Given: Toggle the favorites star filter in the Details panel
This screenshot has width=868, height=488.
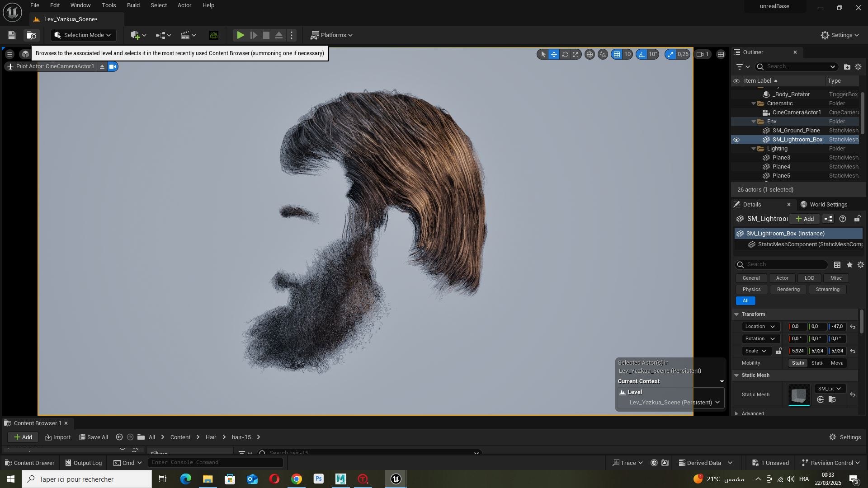Looking at the screenshot, I should pyautogui.click(x=849, y=265).
